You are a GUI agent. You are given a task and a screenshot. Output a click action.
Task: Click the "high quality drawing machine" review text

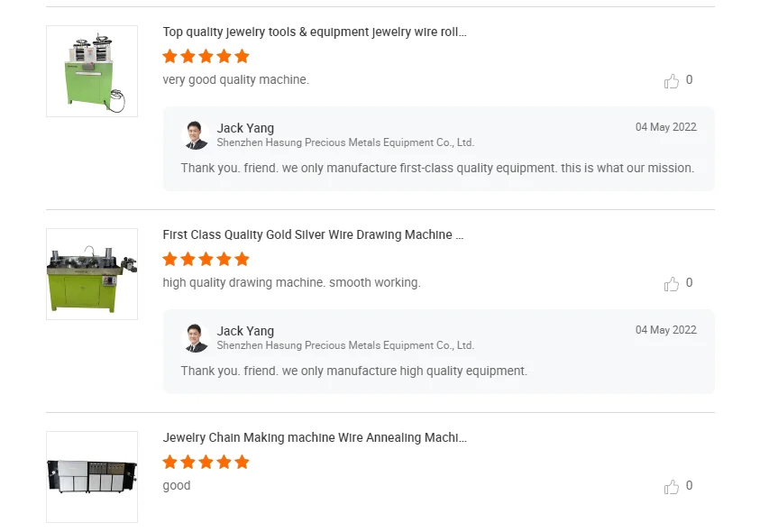point(291,282)
